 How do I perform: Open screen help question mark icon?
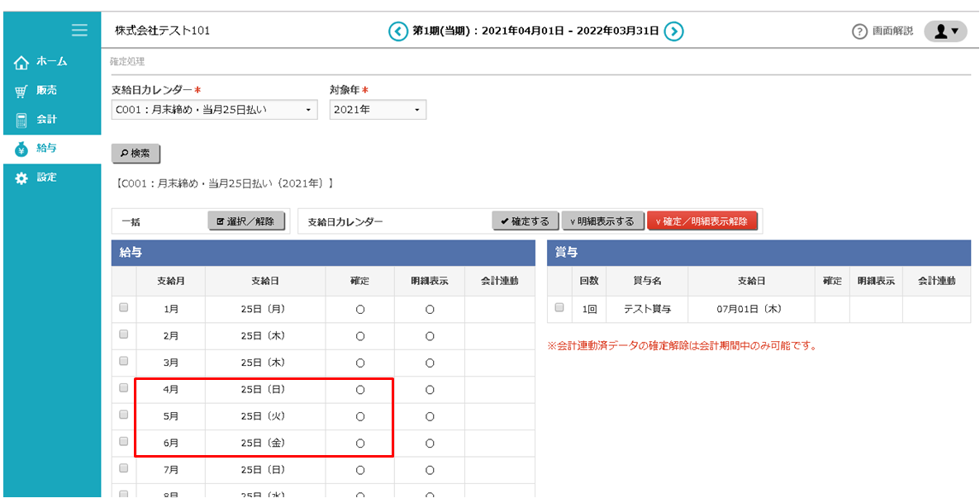[859, 31]
